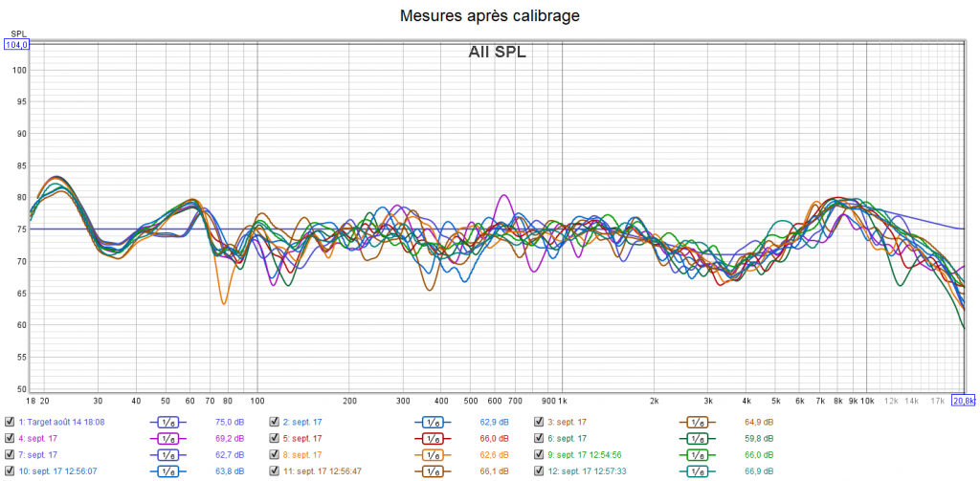Toggle trace 10 sept. 17 12:56:07 checkbox
The height and width of the screenshot is (481, 980).
[x=10, y=470]
